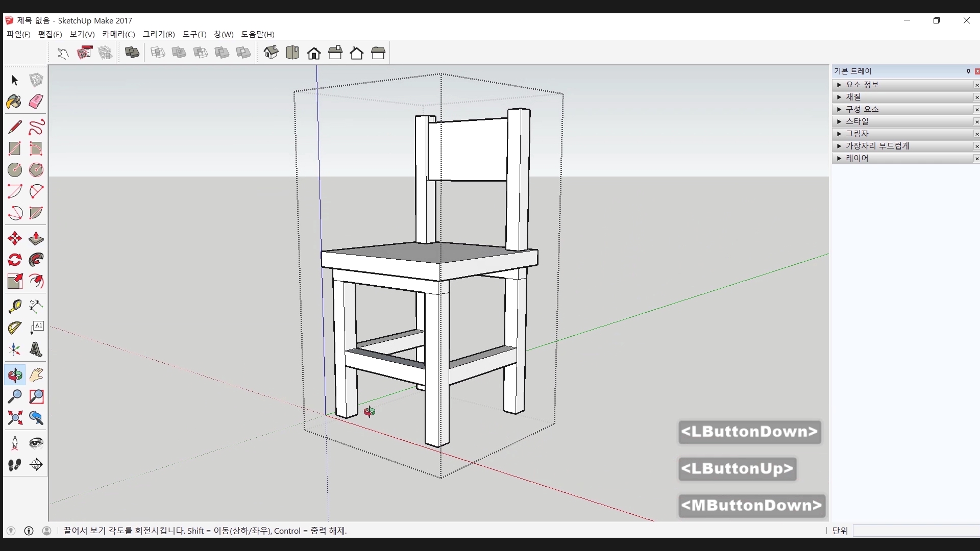980x551 pixels.
Task: Select the Paint Bucket tool
Action: [14, 102]
